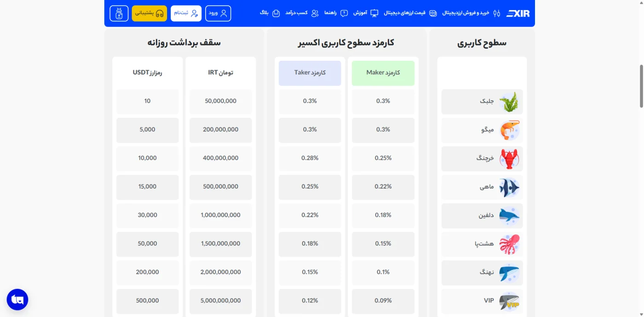Open خرید و فروش ارزدیجیتال menu
The width and height of the screenshot is (644, 317).
[471, 13]
